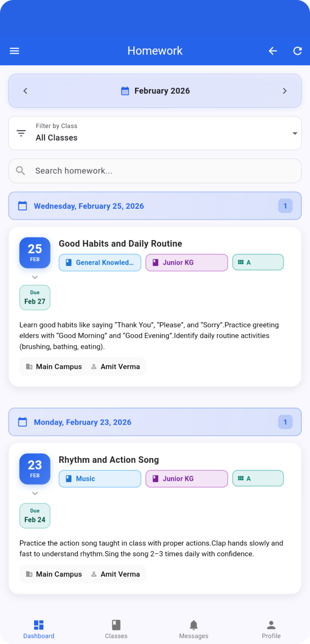Go to next month
The width and height of the screenshot is (310, 644).
tap(285, 91)
